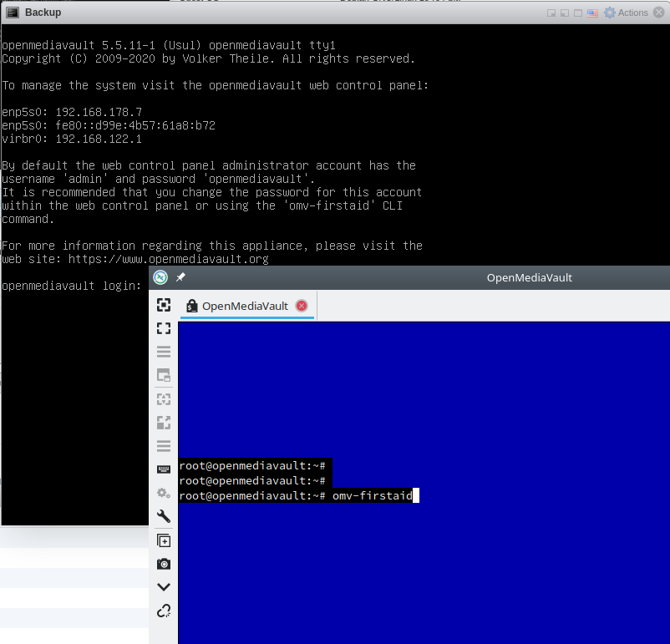
Task: Open the wrench Tools menu
Action: pos(164,516)
